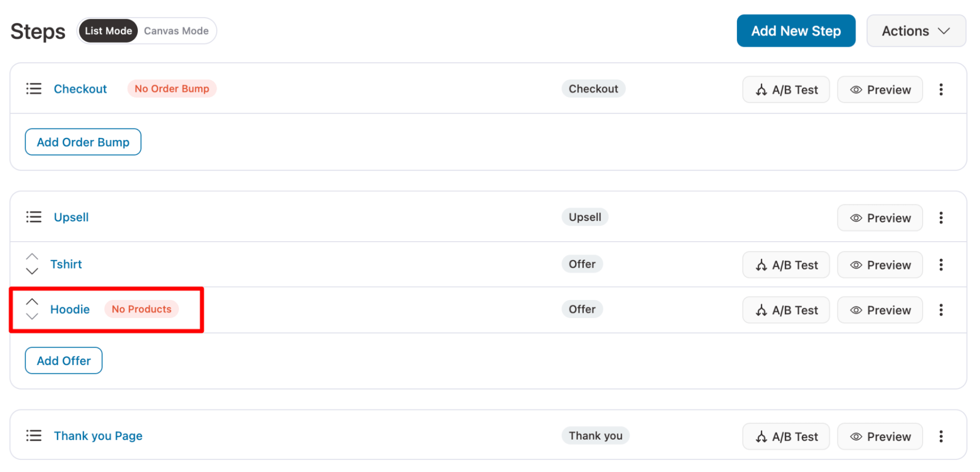Screen dimensions: 980x472
Task: Move Hoodie offer up with chevron
Action: [32, 301]
